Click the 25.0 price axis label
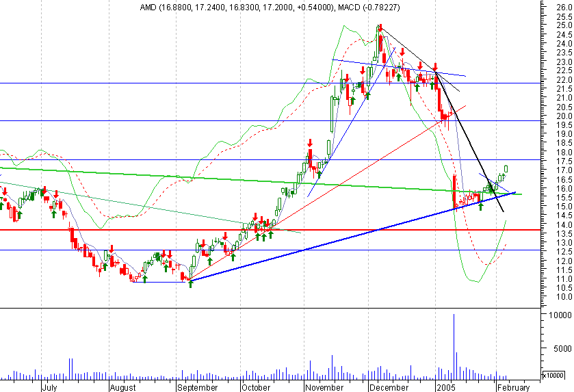574x392 pixels. coord(564,25)
